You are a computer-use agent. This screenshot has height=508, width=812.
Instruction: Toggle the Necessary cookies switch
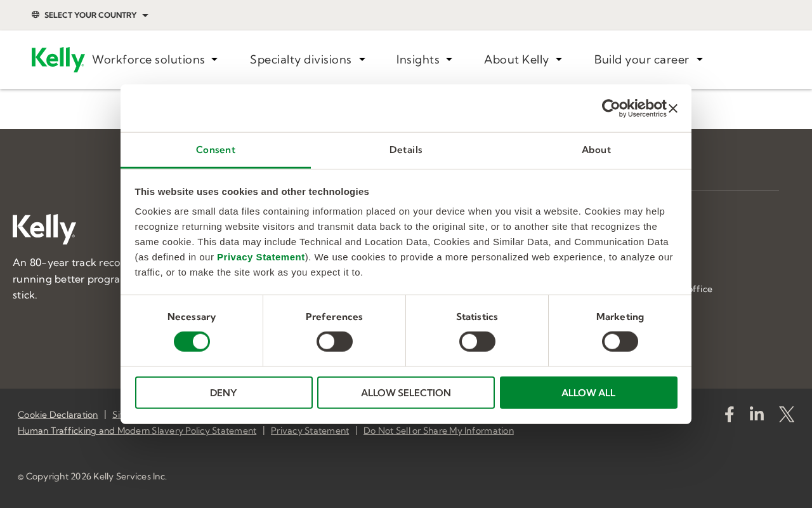[192, 342]
